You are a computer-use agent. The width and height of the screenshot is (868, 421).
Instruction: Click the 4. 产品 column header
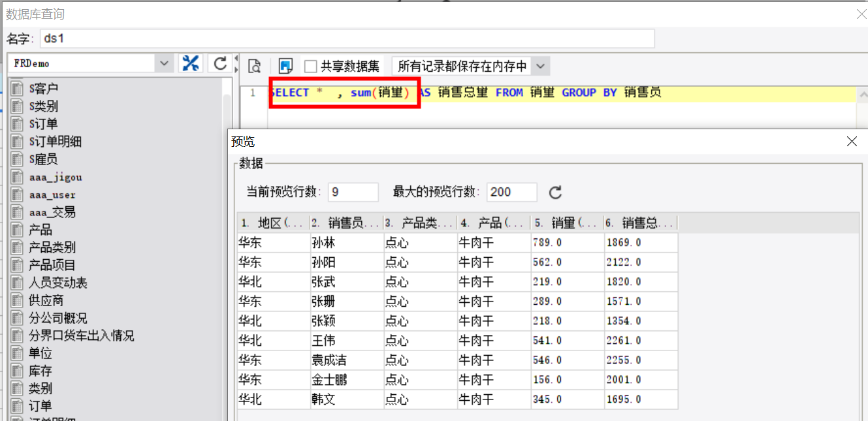(x=494, y=223)
